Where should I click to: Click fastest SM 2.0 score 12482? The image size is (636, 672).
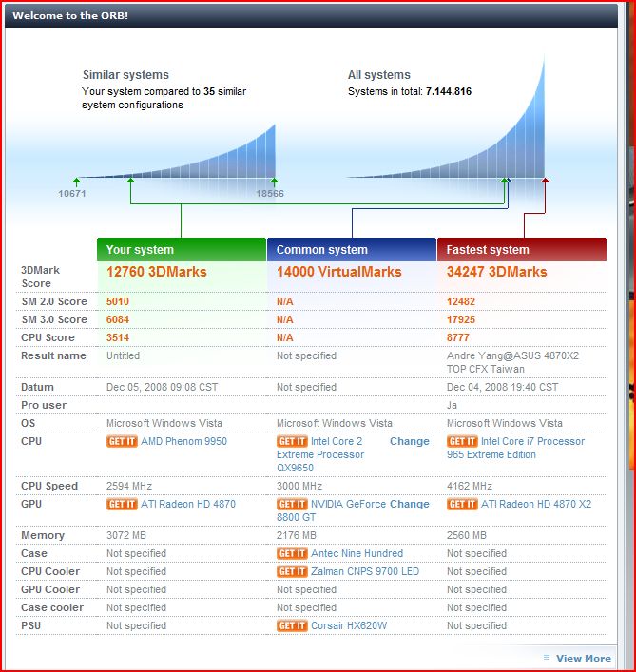pos(461,301)
